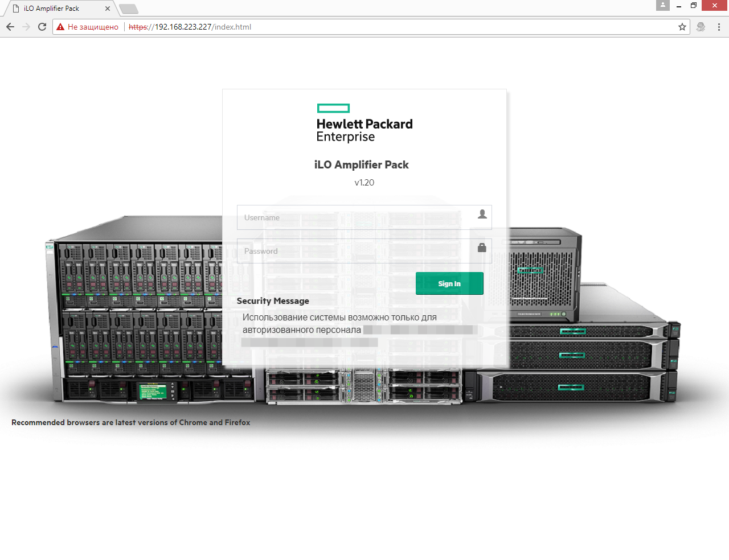Click the browser Back arrow
The height and width of the screenshot is (560, 729).
(x=10, y=27)
